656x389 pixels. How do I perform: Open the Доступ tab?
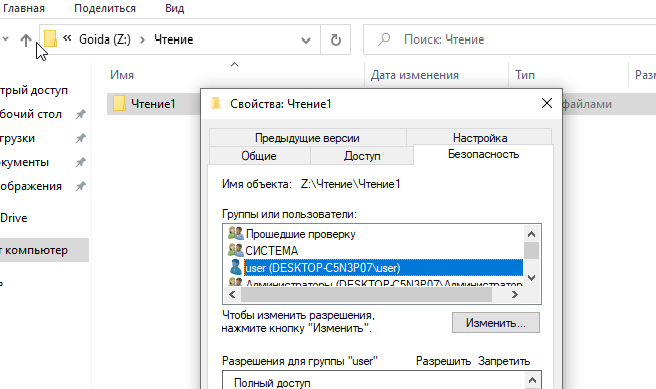[x=362, y=156]
